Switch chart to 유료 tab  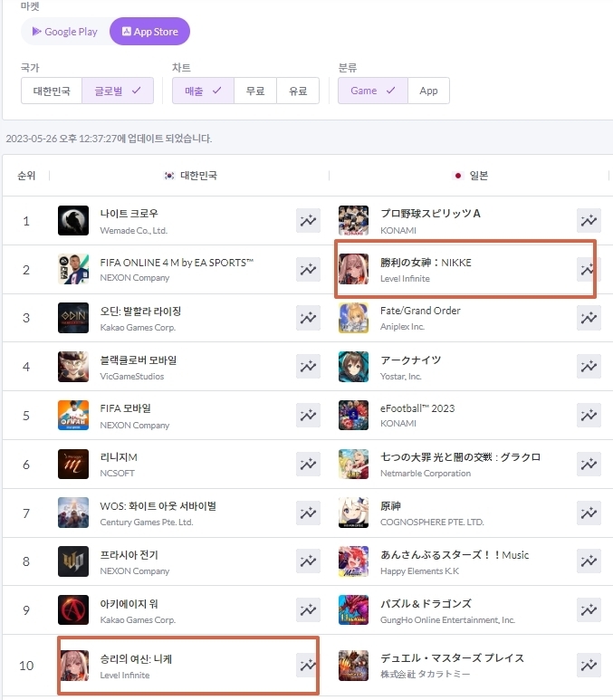pyautogui.click(x=298, y=91)
